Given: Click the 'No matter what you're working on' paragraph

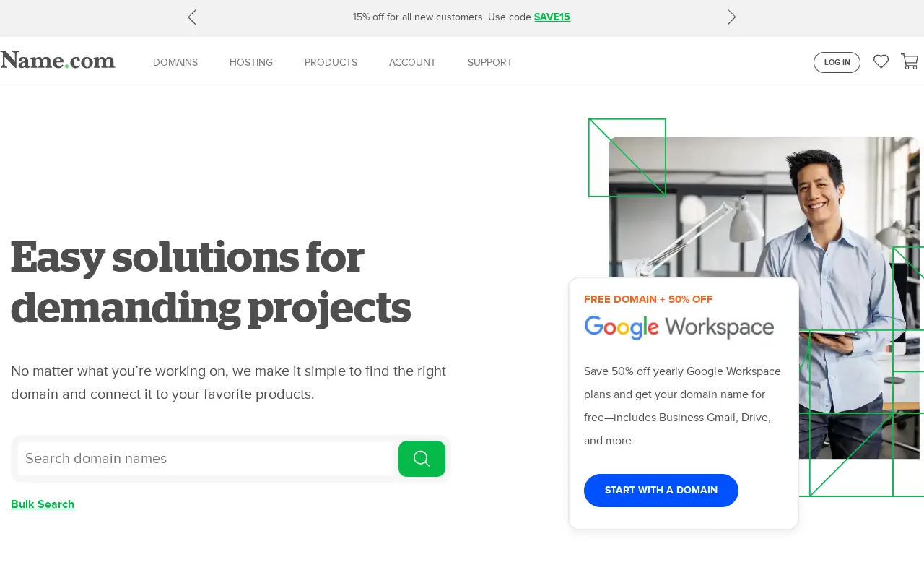Looking at the screenshot, I should coord(229,383).
